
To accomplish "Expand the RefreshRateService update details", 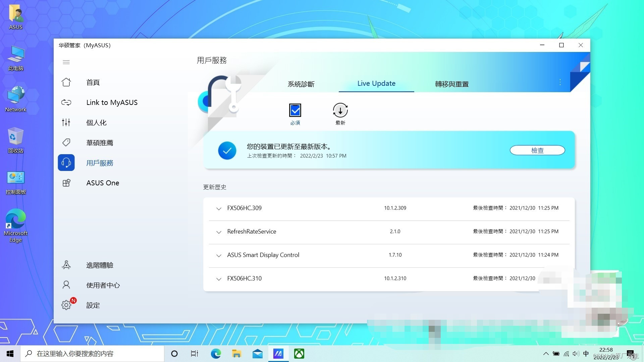I will tap(219, 232).
